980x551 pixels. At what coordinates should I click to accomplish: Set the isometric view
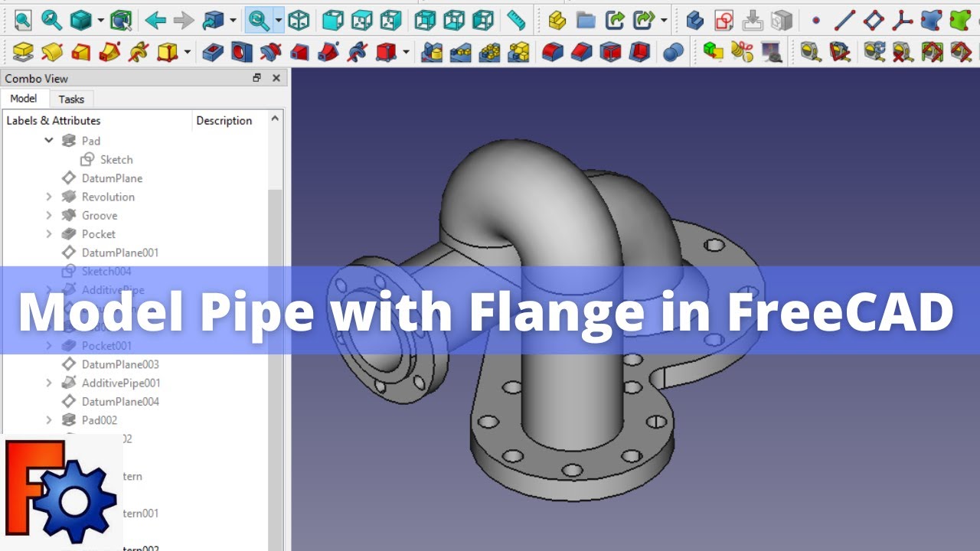point(299,20)
